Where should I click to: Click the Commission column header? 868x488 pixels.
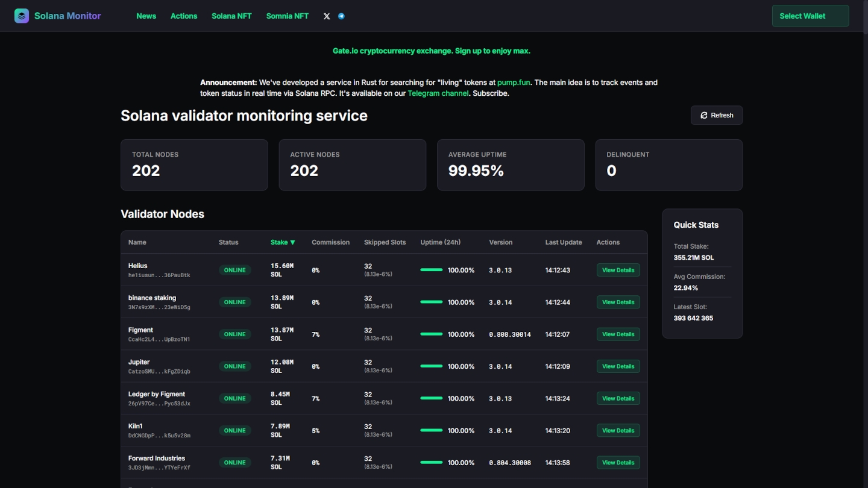coord(330,242)
